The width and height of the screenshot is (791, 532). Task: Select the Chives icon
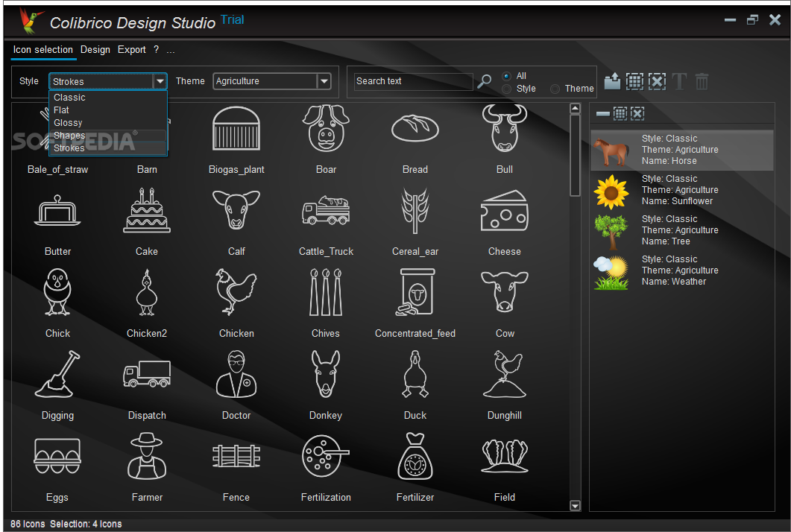pyautogui.click(x=326, y=293)
